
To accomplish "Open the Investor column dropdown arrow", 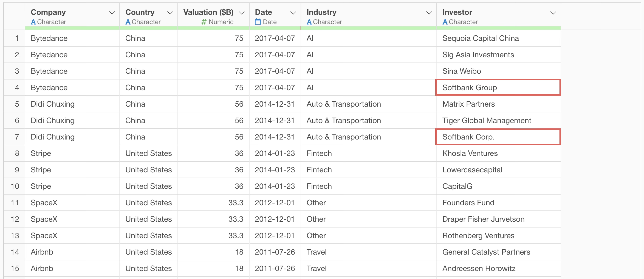I will coord(553,13).
